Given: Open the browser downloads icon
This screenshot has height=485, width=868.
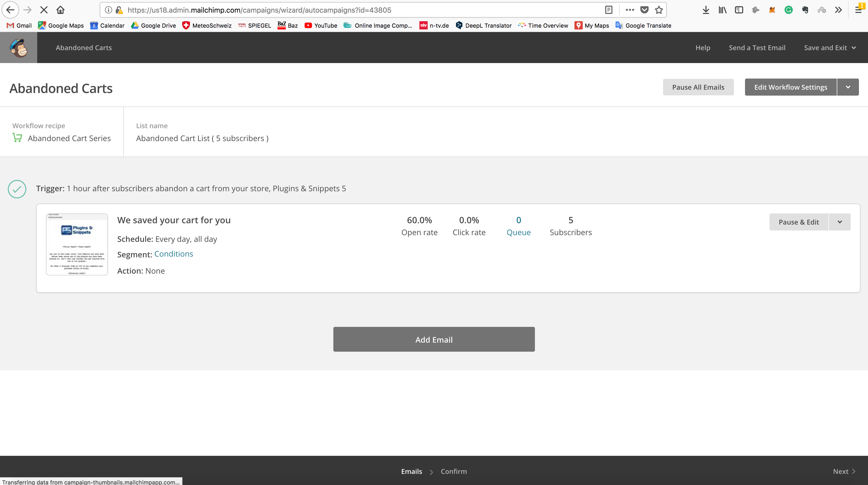Looking at the screenshot, I should coord(705,10).
